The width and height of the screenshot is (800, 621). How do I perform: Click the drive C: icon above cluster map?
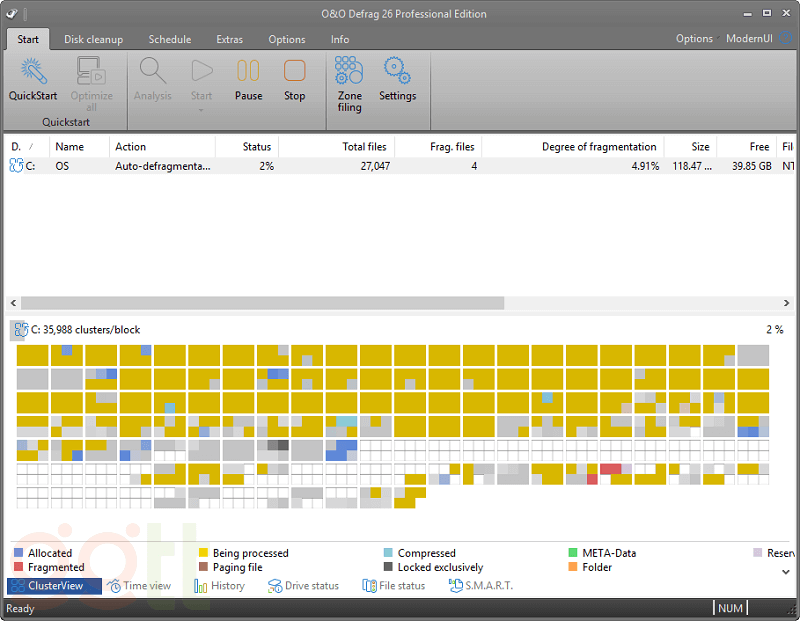tap(19, 329)
